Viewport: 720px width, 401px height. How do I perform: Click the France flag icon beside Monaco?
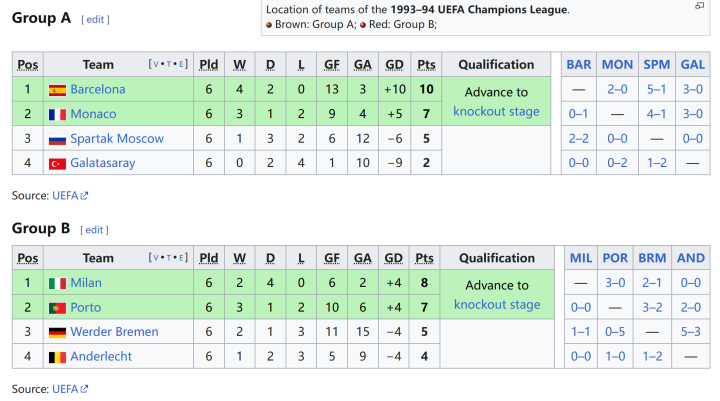click(x=57, y=114)
